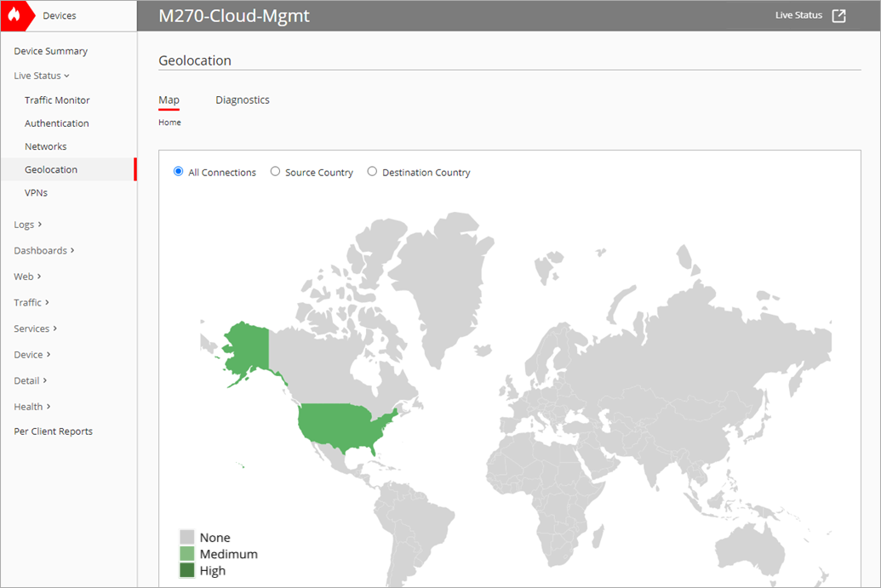Select the All Connections radio button
881x588 pixels.
pyautogui.click(x=178, y=171)
